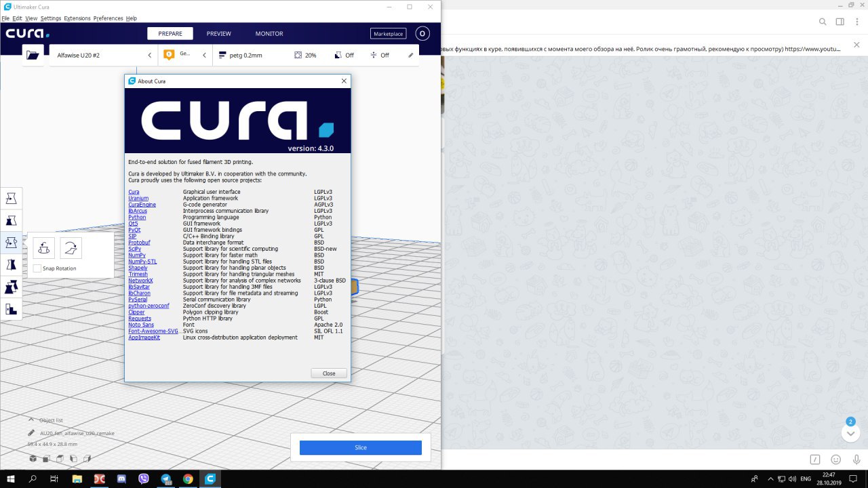The width and height of the screenshot is (868, 488).
Task: Select the Mirror tool in Cura's left toolbar
Action: 11,265
